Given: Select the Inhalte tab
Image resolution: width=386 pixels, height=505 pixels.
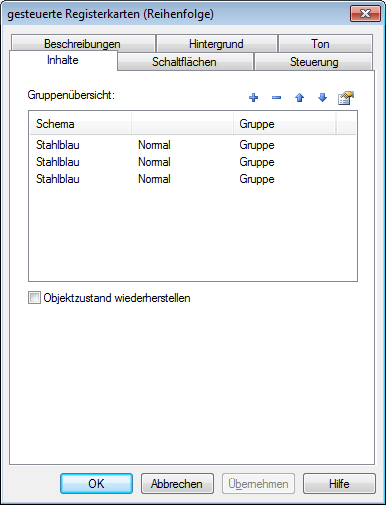Looking at the screenshot, I should tap(63, 60).
